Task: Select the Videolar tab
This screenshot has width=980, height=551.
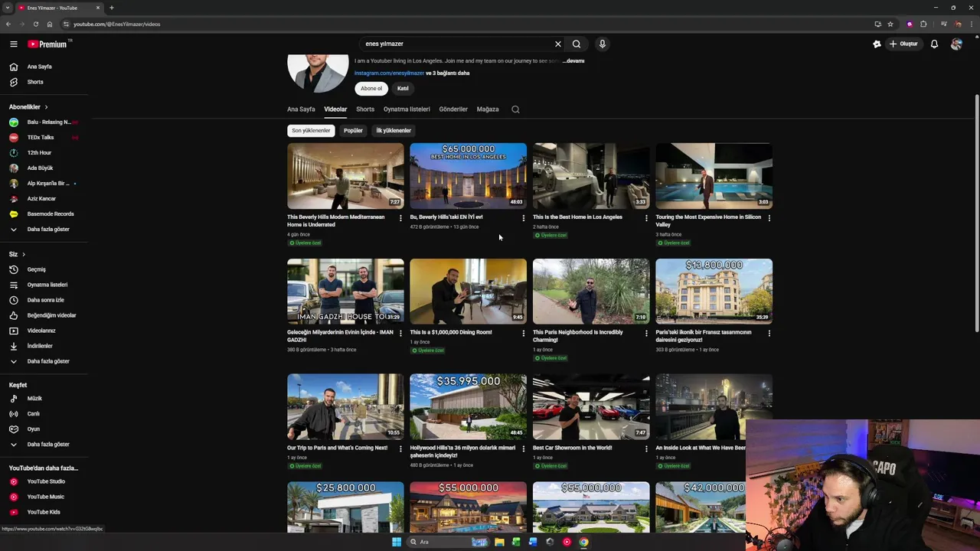Action: tap(335, 109)
